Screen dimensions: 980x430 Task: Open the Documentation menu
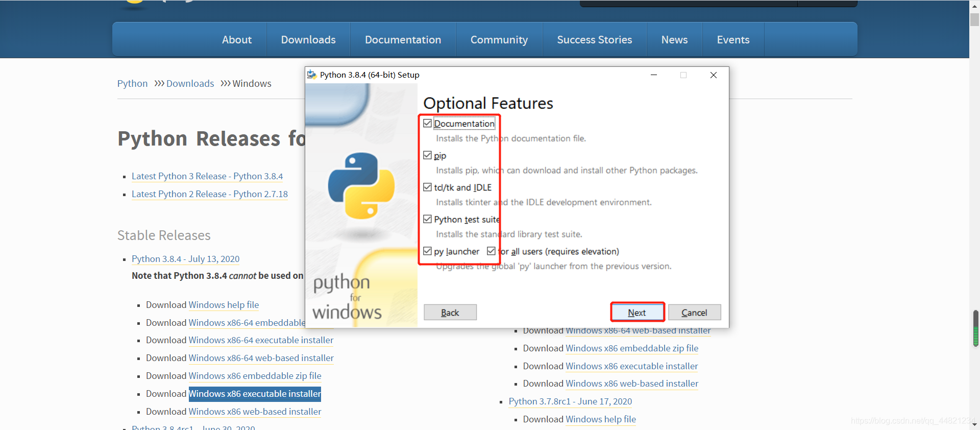403,39
